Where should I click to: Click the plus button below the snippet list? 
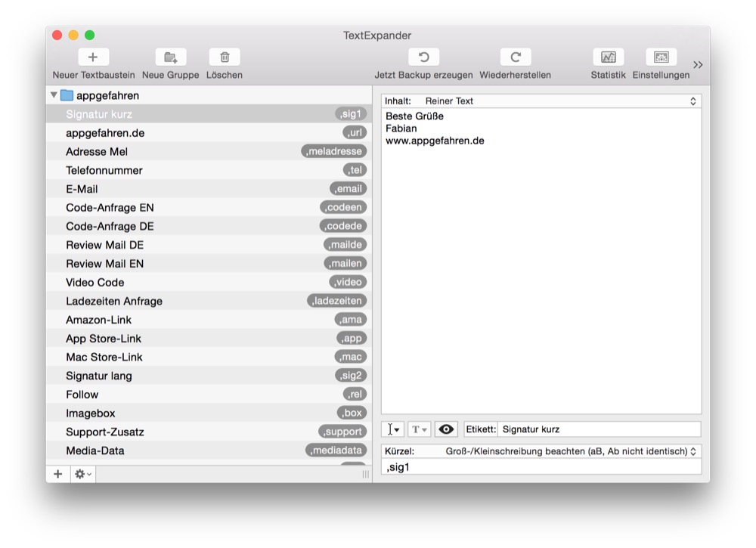58,474
